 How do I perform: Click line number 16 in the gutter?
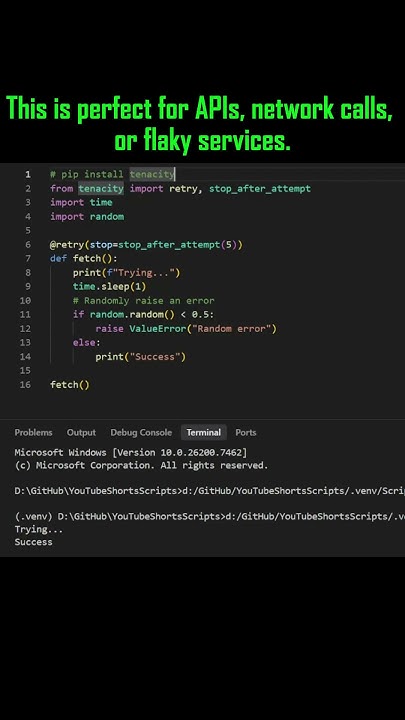pos(25,385)
